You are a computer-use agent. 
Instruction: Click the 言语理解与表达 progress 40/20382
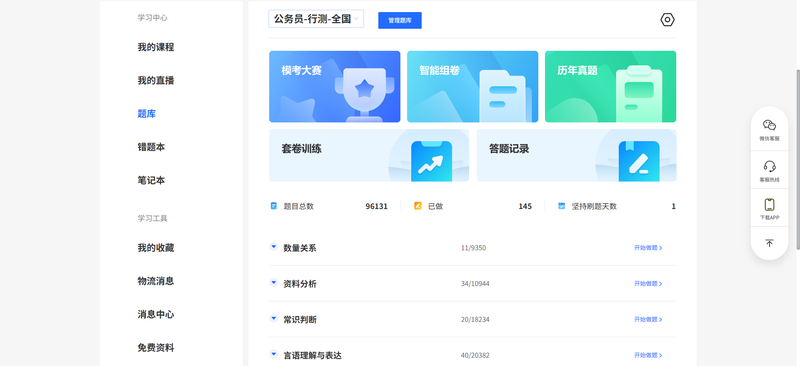pyautogui.click(x=475, y=355)
